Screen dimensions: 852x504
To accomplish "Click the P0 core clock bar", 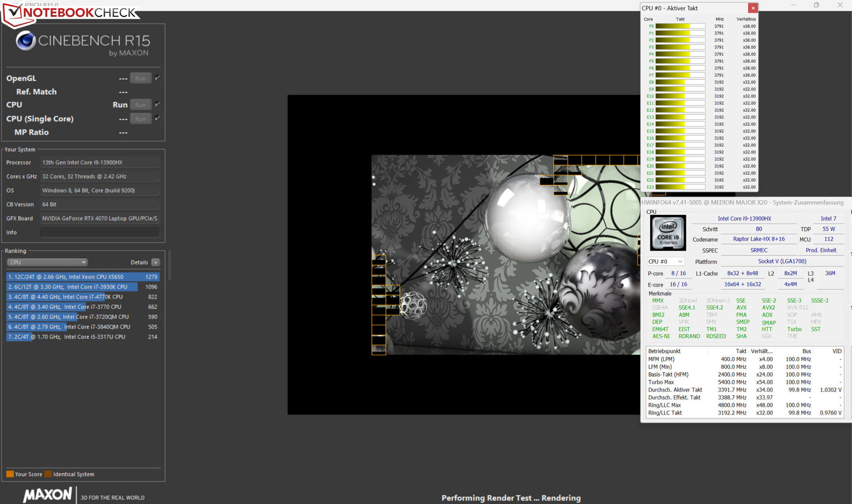I will click(680, 26).
